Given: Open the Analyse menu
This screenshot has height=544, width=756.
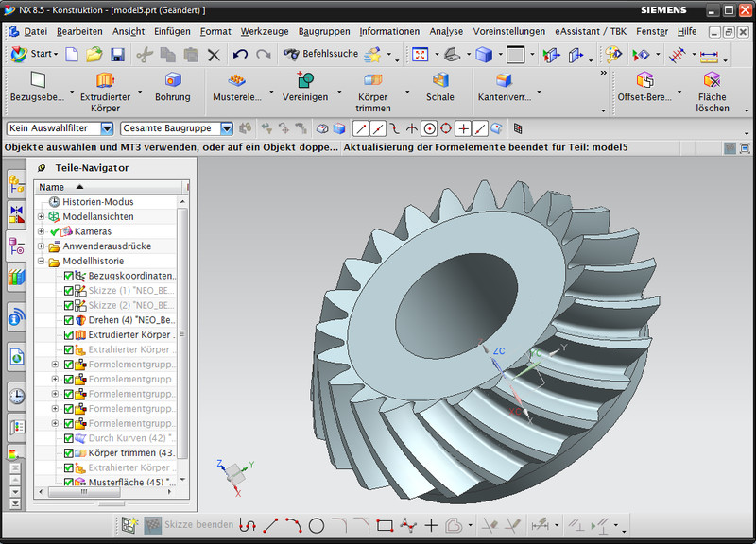Looking at the screenshot, I should click(446, 31).
